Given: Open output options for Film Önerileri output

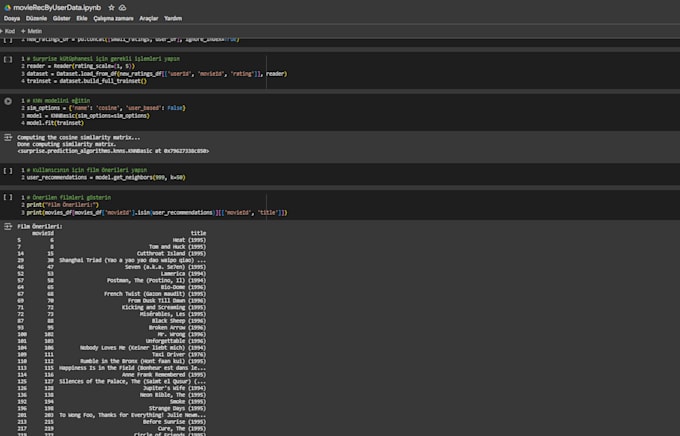Looking at the screenshot, I should (8, 226).
